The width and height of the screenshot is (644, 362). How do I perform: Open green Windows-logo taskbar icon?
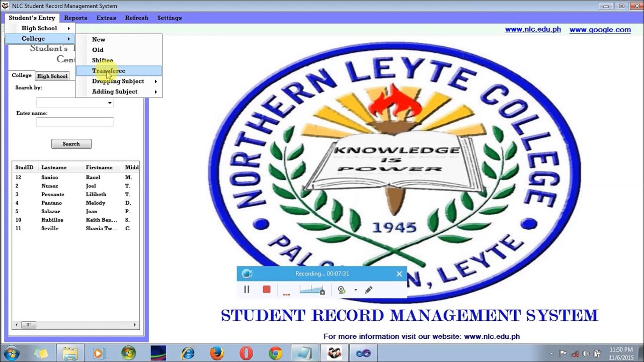pyautogui.click(x=128, y=353)
